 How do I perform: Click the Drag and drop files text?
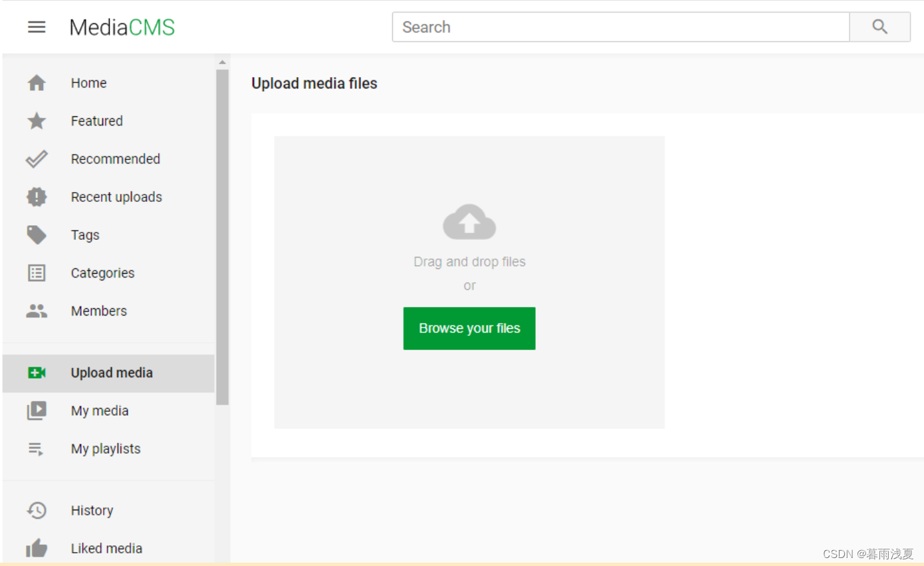(x=469, y=262)
